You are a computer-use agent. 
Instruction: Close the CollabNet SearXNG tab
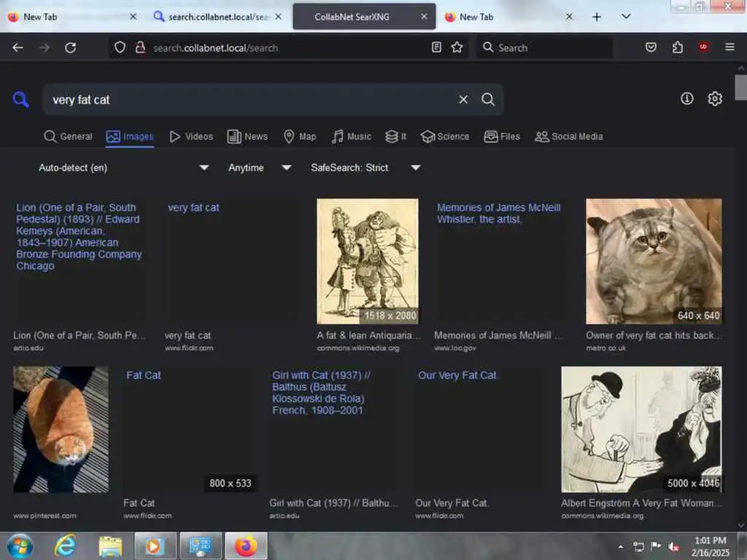point(424,17)
